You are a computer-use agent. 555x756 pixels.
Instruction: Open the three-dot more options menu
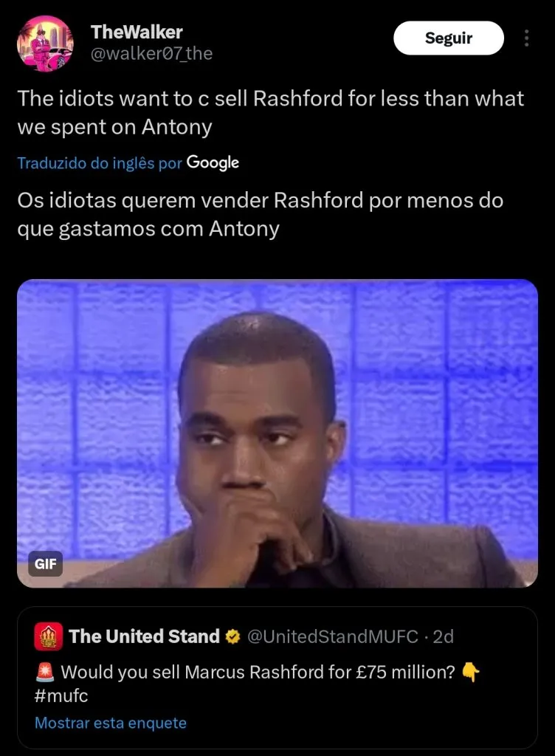pyautogui.click(x=526, y=38)
